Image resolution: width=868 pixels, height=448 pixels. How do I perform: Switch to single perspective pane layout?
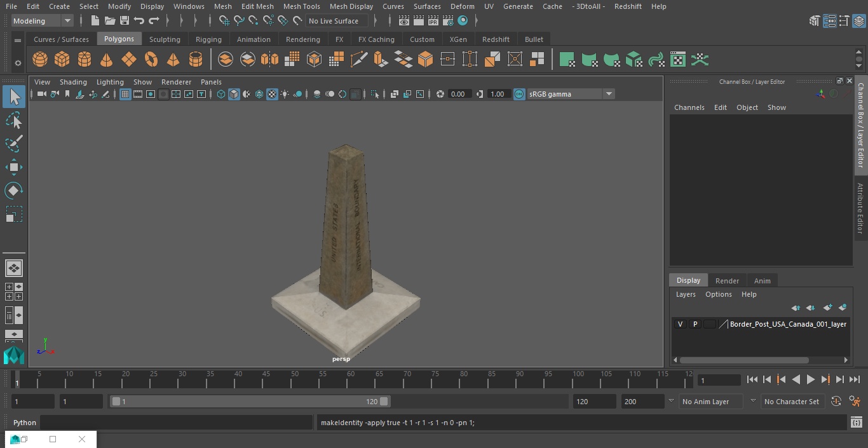tap(14, 268)
